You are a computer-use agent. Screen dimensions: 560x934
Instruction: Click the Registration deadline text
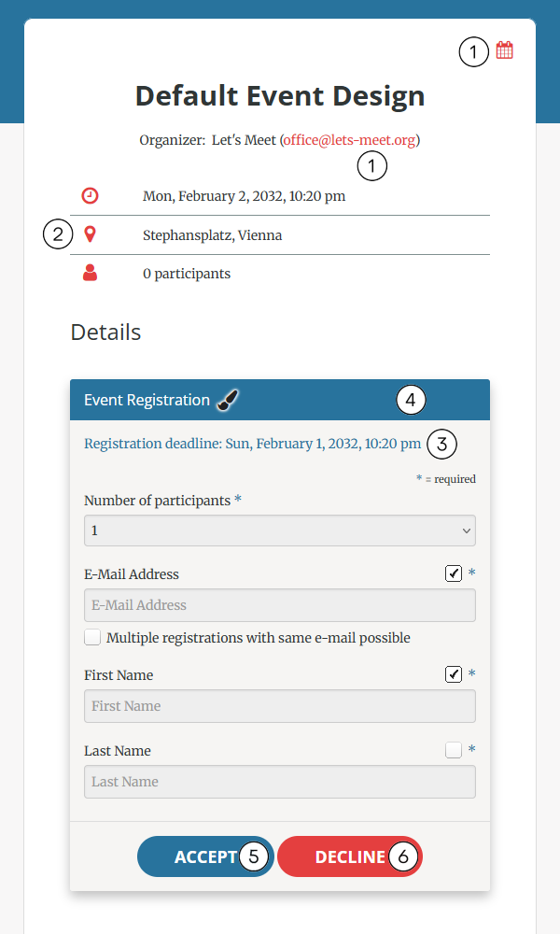pyautogui.click(x=252, y=444)
